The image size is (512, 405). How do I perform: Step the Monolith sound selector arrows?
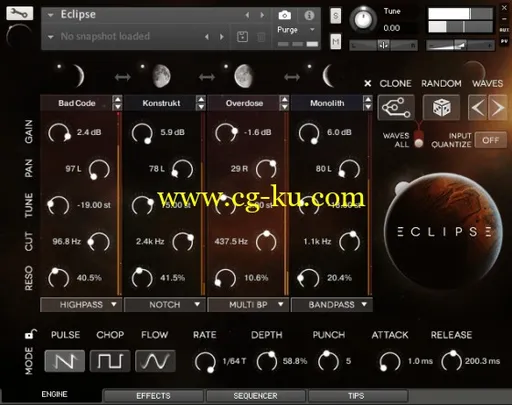tap(368, 103)
